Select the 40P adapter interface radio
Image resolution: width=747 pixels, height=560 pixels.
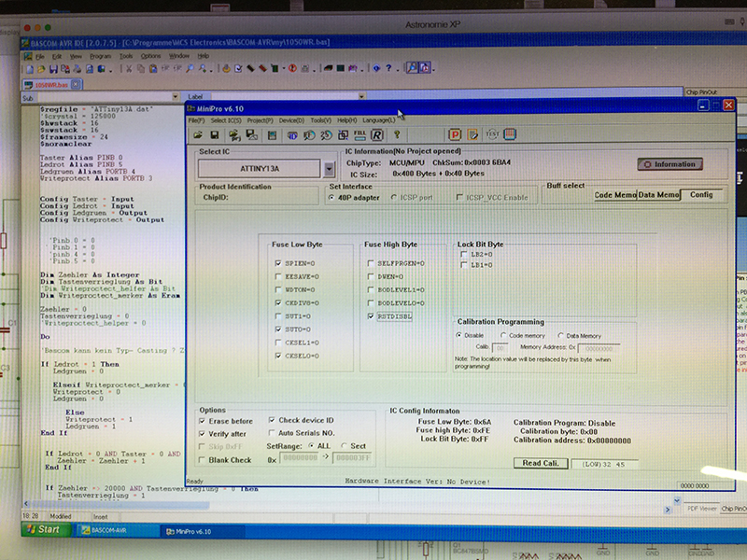point(331,198)
